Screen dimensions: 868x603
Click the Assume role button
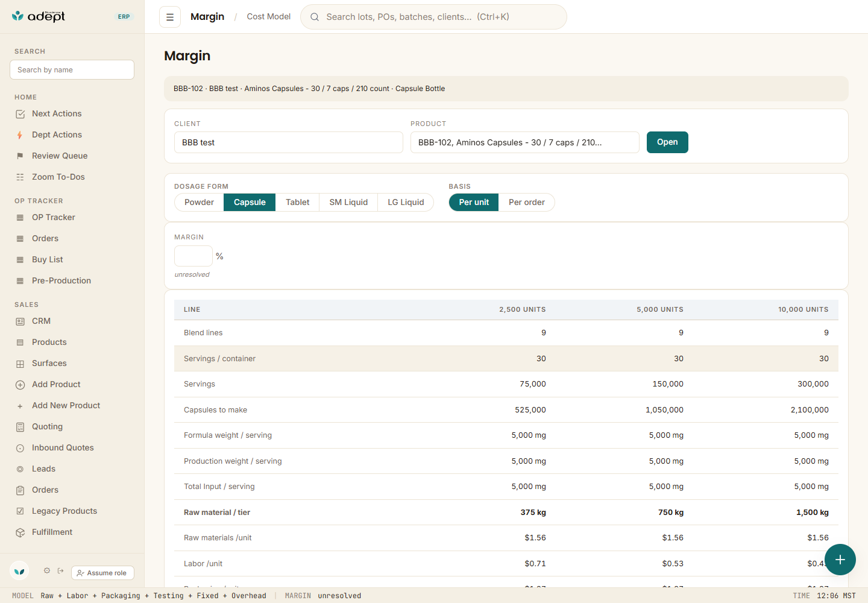pyautogui.click(x=102, y=573)
